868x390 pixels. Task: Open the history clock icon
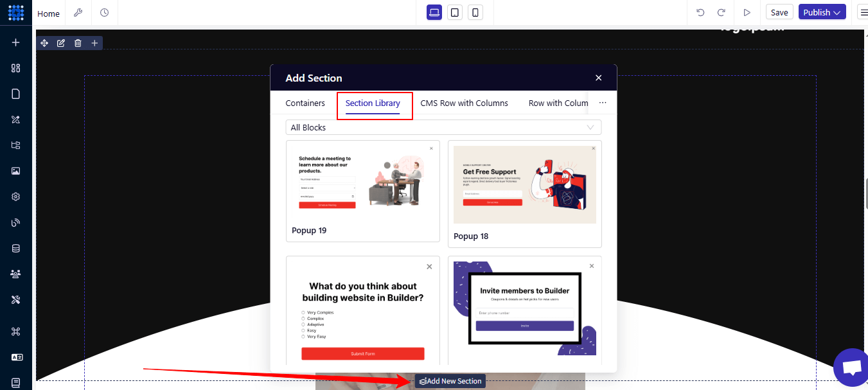[x=105, y=13]
